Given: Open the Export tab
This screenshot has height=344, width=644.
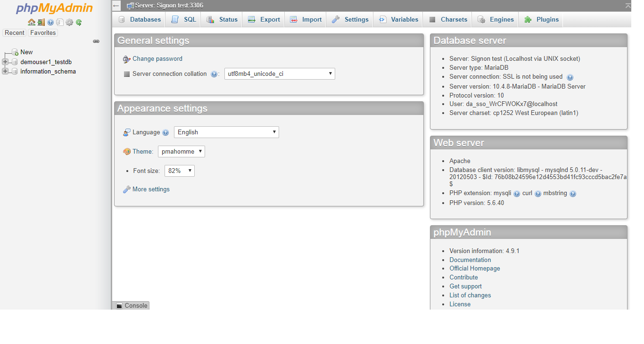Looking at the screenshot, I should 264,19.
